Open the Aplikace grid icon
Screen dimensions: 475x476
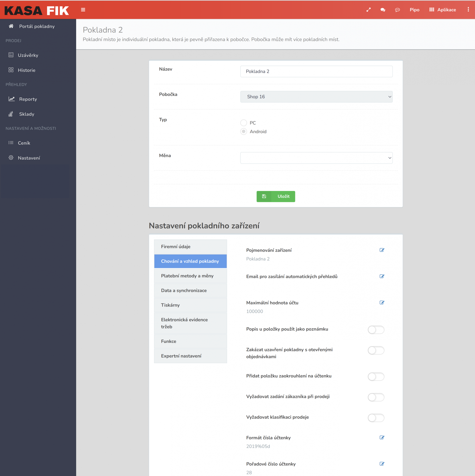[432, 10]
